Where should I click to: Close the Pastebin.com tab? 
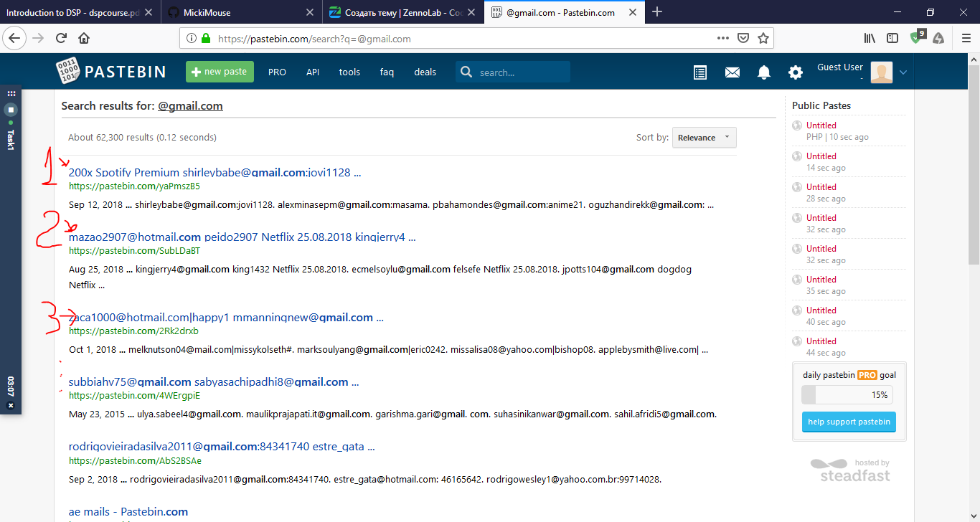(x=633, y=12)
